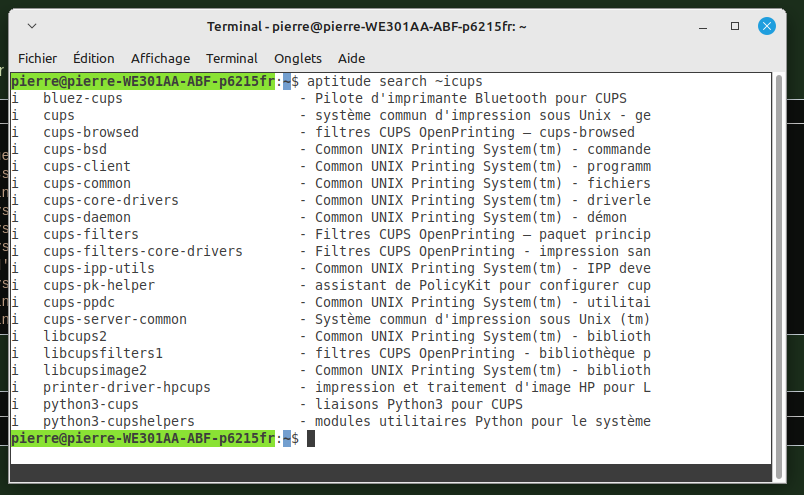The image size is (804, 495).
Task: Click the aptitude search ~icups command text
Action: pos(395,82)
